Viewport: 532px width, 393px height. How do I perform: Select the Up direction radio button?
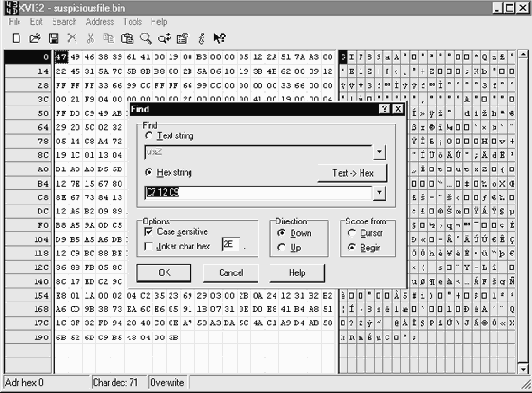(281, 247)
